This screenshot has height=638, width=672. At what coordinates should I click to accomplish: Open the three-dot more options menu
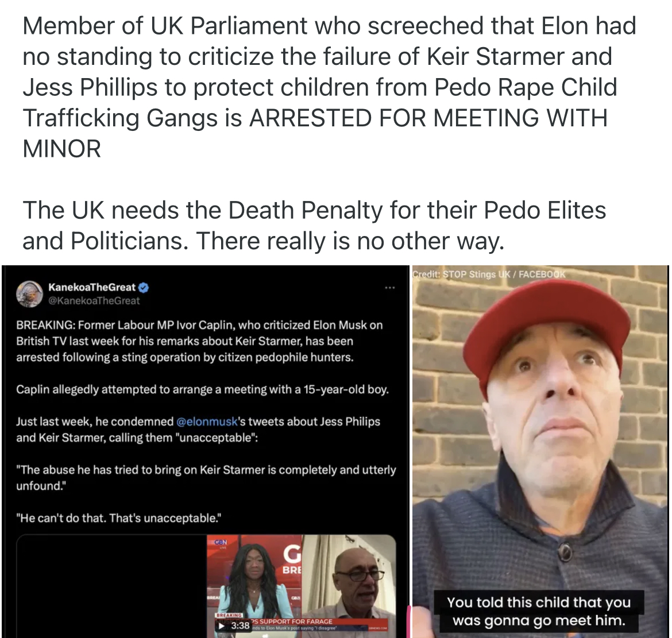[x=389, y=288]
